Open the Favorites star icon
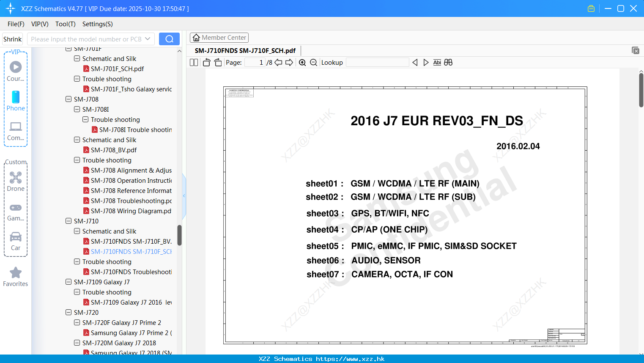This screenshot has width=644, height=363. [16, 277]
